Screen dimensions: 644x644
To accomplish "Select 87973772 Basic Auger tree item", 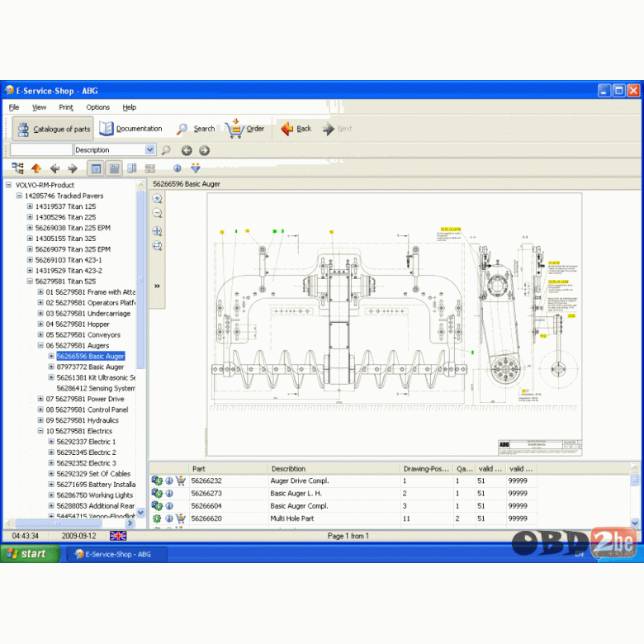I will (x=90, y=367).
